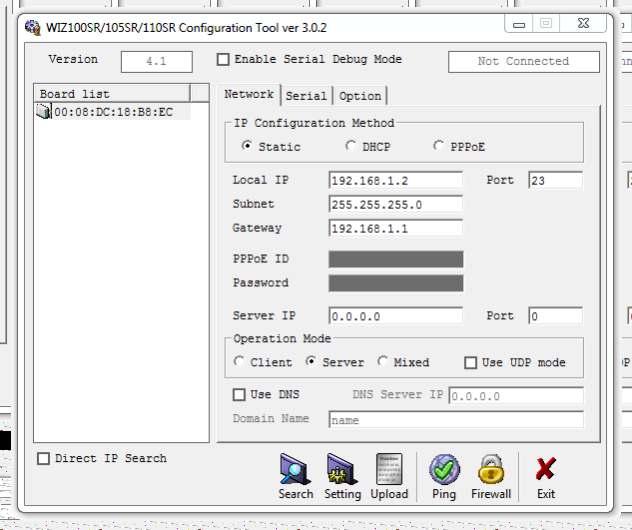Screen dimensions: 632x530
Task: Click the Not Connected status box
Action: (x=524, y=62)
